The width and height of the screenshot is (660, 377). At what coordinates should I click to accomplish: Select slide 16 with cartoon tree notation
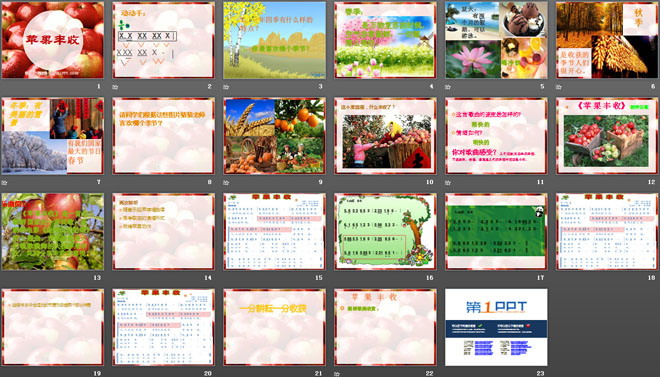click(x=385, y=231)
